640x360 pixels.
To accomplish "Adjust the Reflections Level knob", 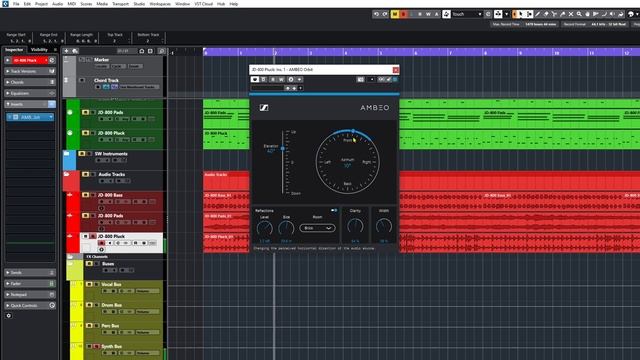I will coord(264,228).
